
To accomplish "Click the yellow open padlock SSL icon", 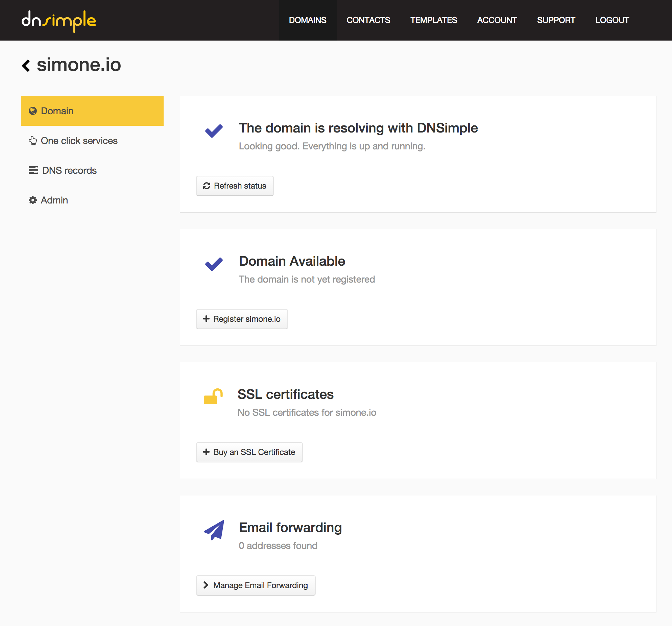I will click(x=213, y=396).
